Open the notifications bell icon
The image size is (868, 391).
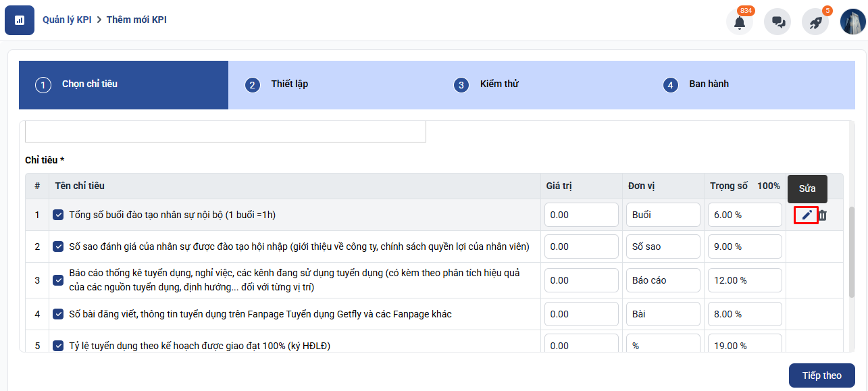coord(740,22)
